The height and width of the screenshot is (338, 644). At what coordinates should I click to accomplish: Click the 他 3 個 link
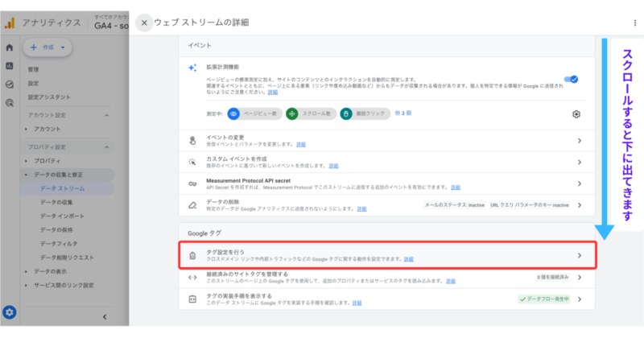pos(403,113)
